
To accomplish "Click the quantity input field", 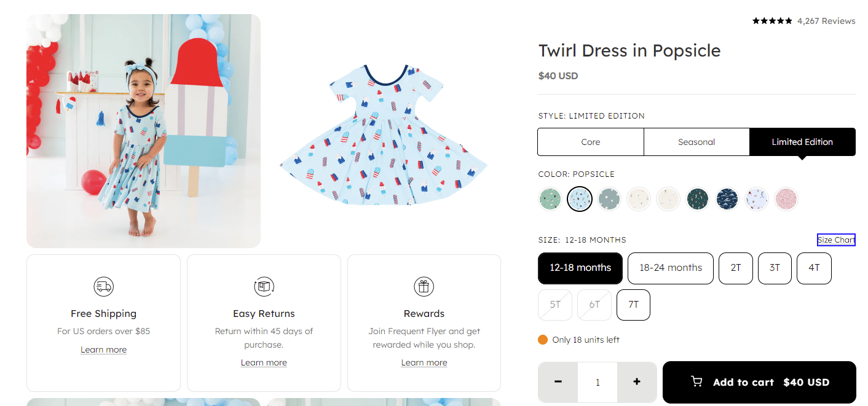I will (598, 382).
